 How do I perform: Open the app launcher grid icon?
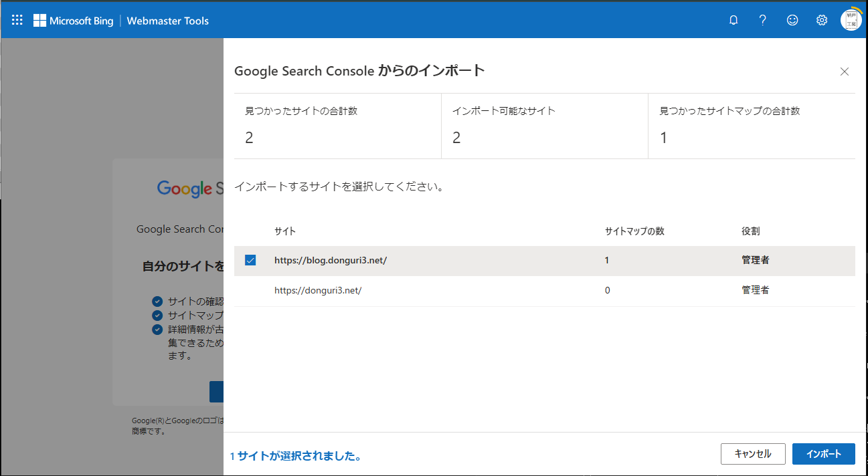click(17, 20)
